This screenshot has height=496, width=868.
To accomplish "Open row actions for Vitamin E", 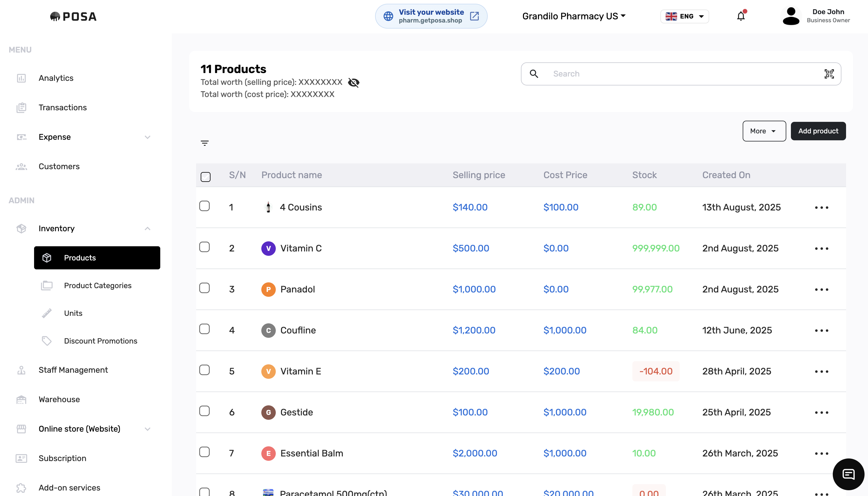I will click(821, 371).
